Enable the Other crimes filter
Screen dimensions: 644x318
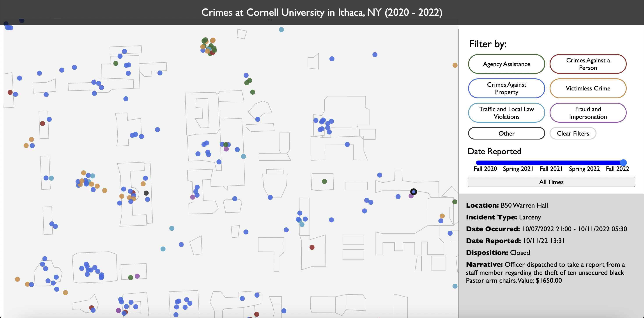506,133
